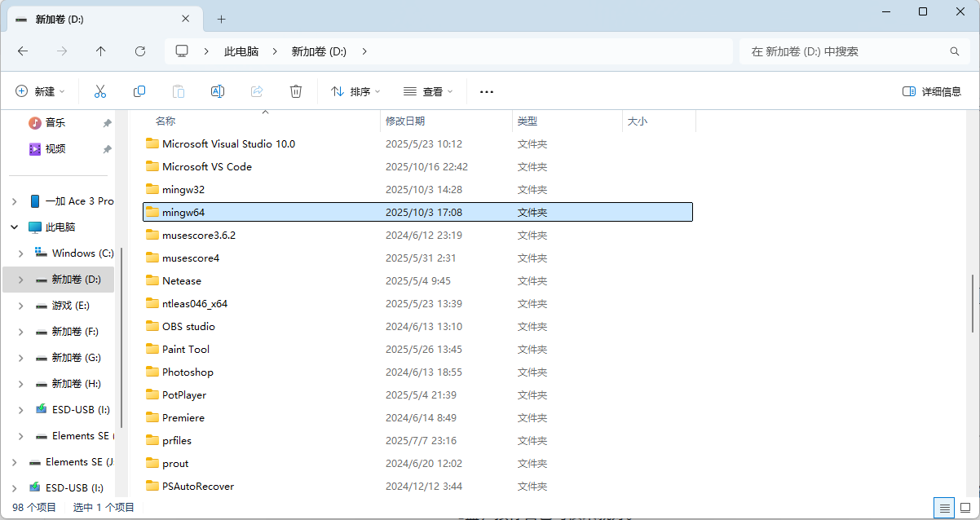Go up one directory level

coord(101,51)
